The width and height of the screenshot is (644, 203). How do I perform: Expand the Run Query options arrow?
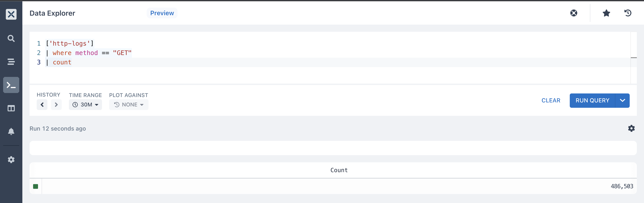(622, 101)
